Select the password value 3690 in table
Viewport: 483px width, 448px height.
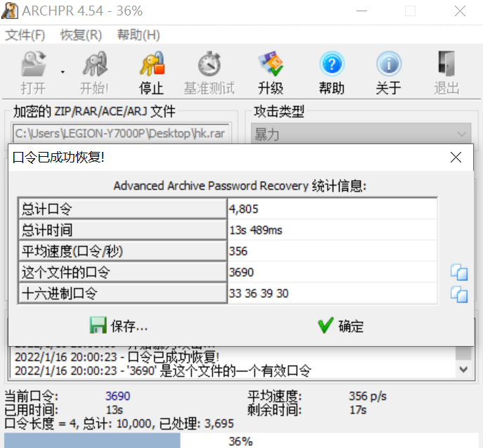coord(241,272)
